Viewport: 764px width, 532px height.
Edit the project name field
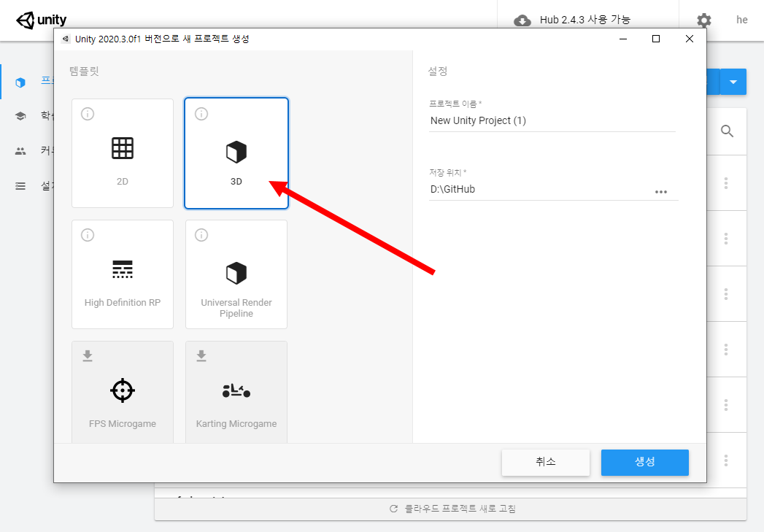552,121
